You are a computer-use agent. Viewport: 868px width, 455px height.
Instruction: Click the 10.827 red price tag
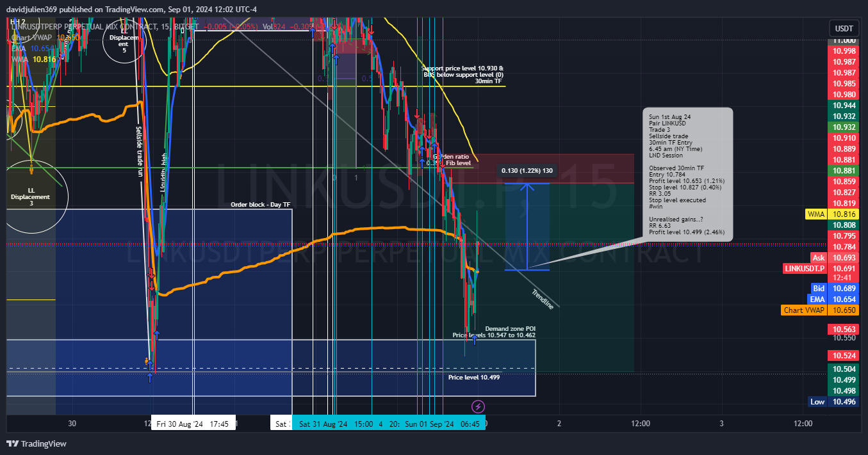click(844, 192)
